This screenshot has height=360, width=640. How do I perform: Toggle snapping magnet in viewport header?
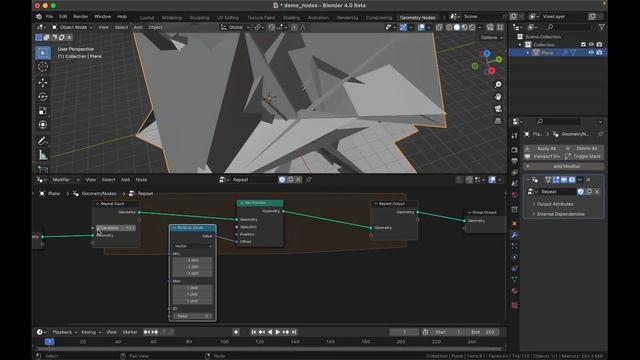click(x=272, y=27)
